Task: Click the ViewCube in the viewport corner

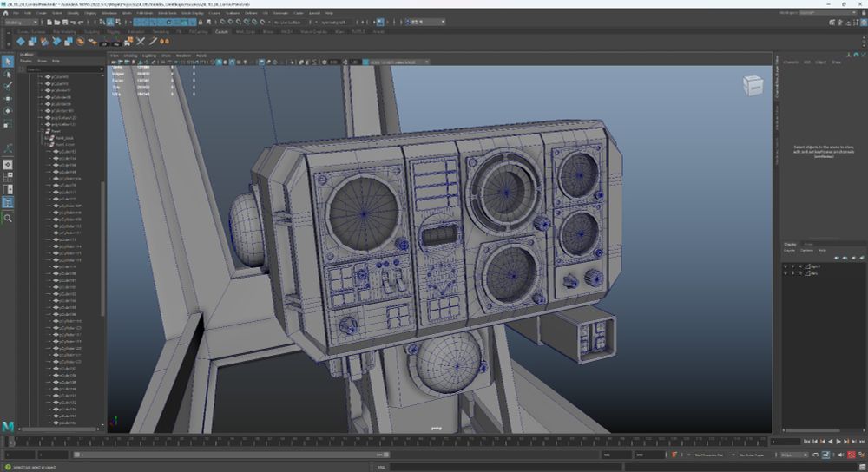Action: point(752,85)
